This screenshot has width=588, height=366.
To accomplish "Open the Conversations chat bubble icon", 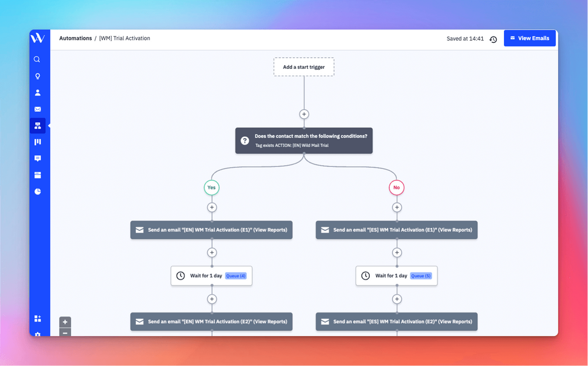I will coord(37,158).
